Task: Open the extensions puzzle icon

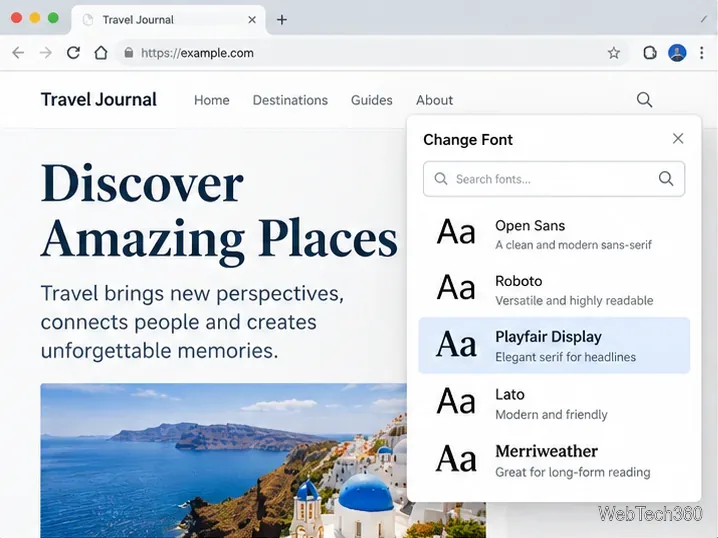Action: coord(649,53)
